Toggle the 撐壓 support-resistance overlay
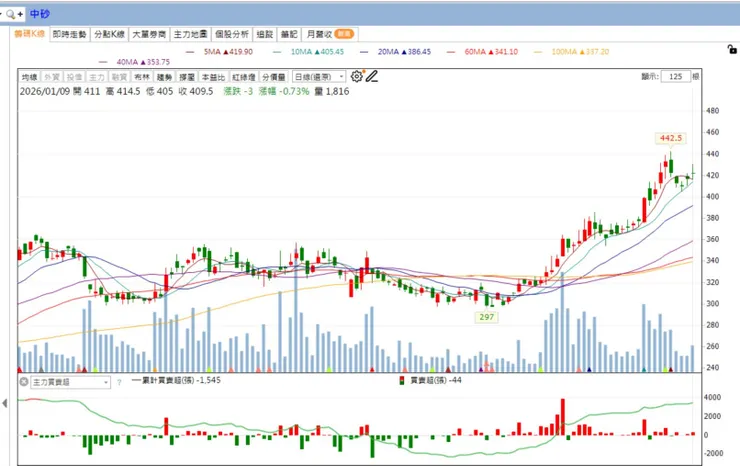The width and height of the screenshot is (740, 466). (187, 77)
